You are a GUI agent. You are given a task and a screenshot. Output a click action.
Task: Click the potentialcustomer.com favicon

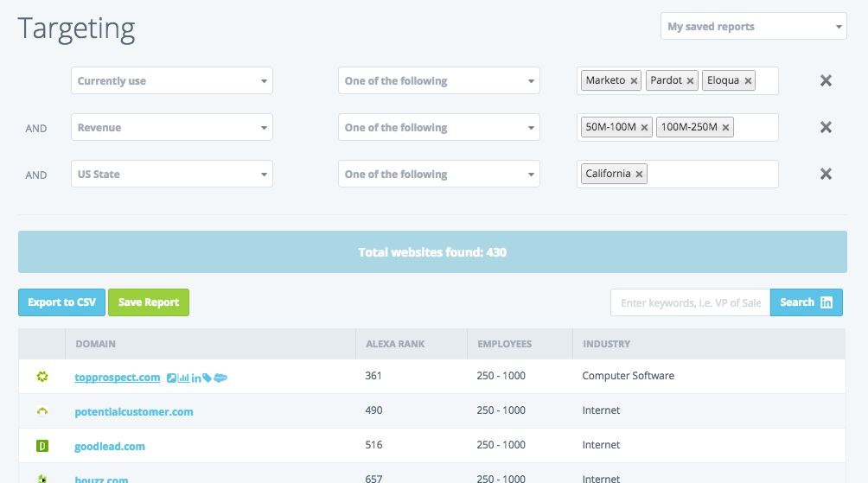tap(41, 411)
